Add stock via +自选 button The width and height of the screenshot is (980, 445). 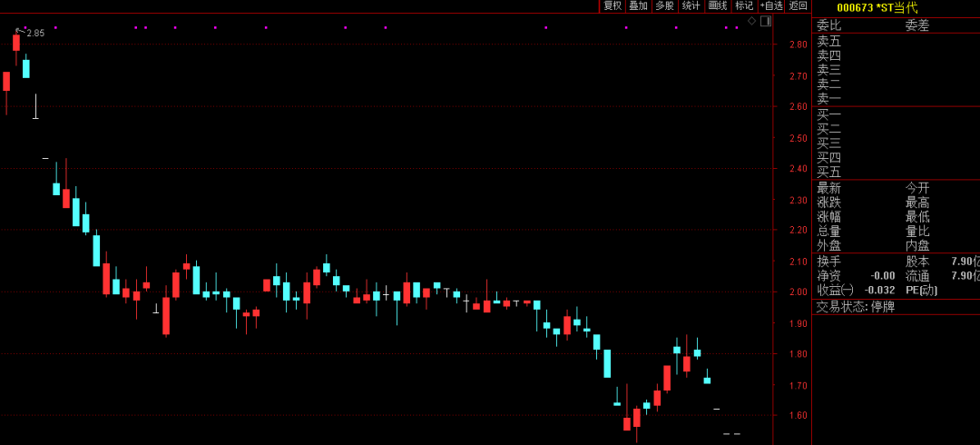(771, 6)
